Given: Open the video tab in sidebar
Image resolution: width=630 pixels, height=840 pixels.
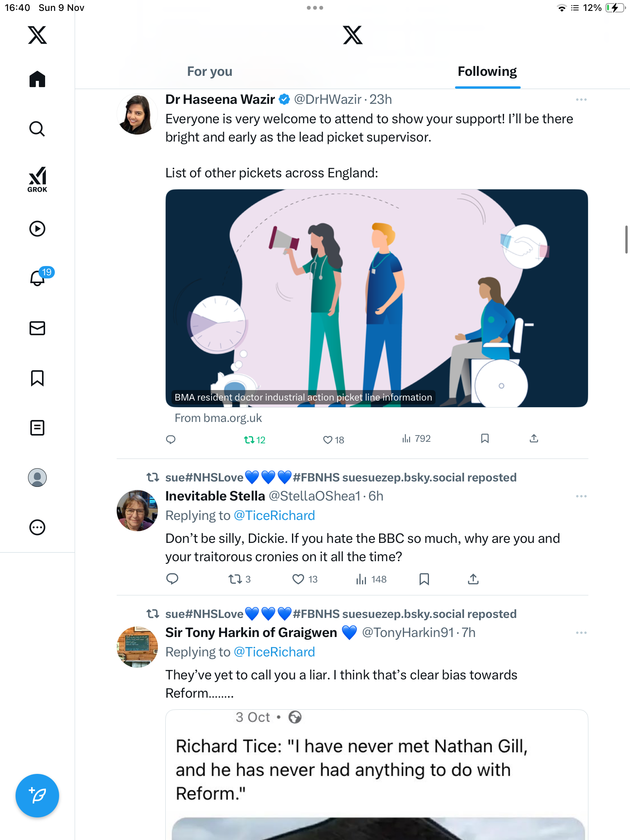Looking at the screenshot, I should point(37,229).
